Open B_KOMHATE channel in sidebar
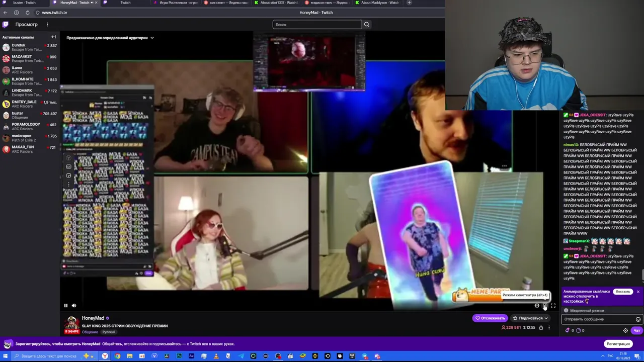This screenshot has width=644, height=362. 30,81
